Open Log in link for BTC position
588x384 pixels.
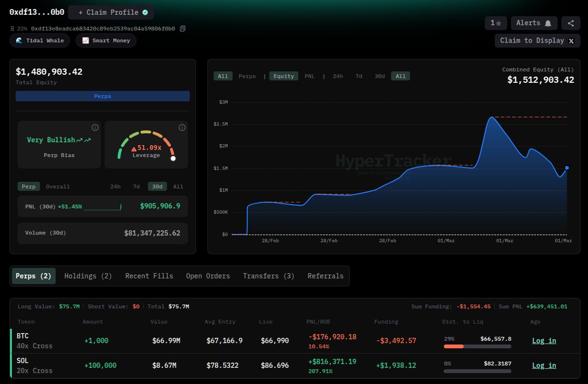(544, 341)
